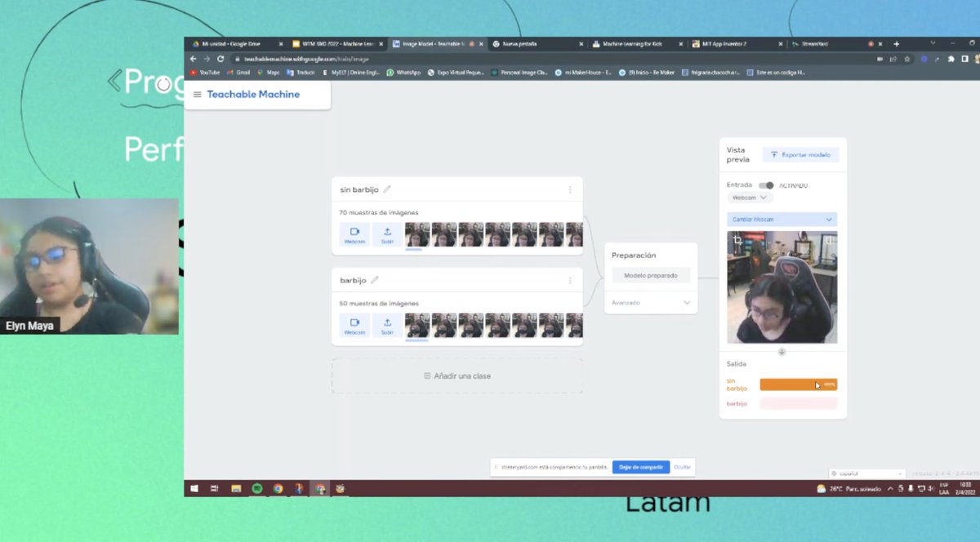The image size is (980, 542).
Task: Open a new browser tab with plus
Action: point(896,43)
